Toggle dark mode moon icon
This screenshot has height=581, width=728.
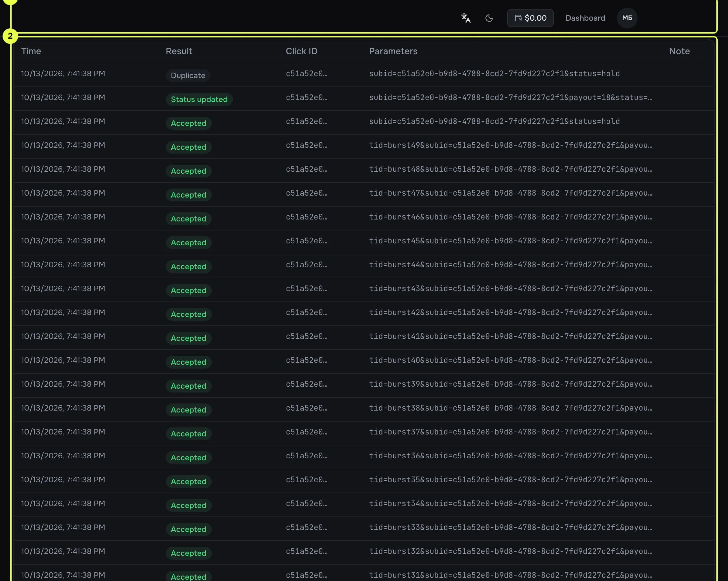(489, 18)
